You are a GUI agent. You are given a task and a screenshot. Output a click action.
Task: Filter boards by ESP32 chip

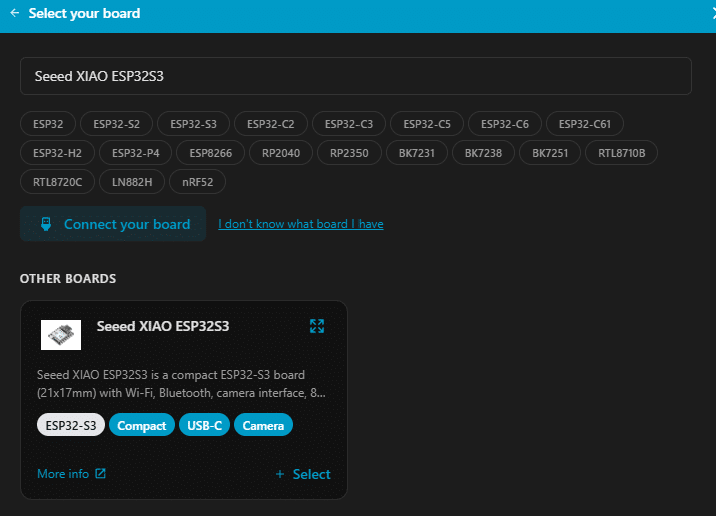48,124
